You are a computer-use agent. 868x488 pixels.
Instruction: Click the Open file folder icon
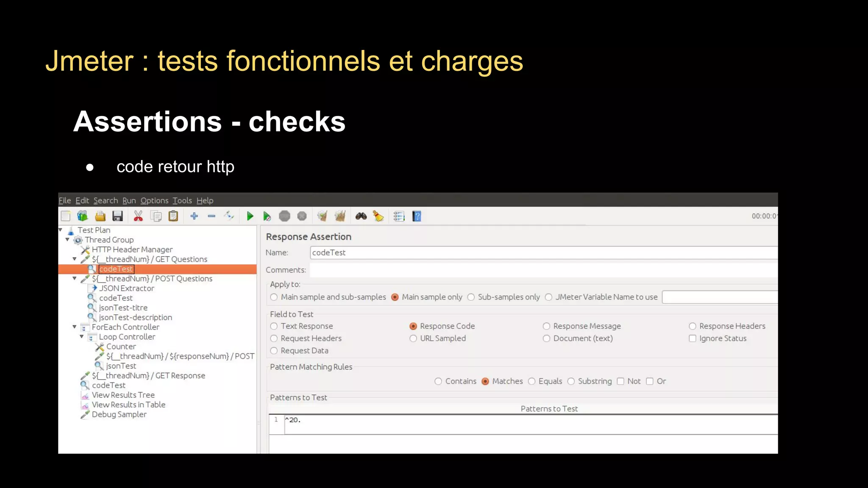[100, 216]
